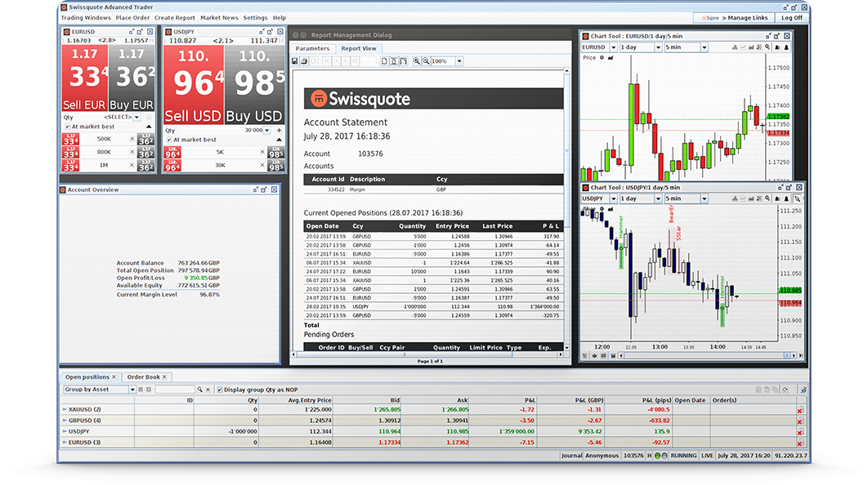Click the report view vertical scrollbar
Viewport: 868px width, 485px height.
[x=566, y=208]
